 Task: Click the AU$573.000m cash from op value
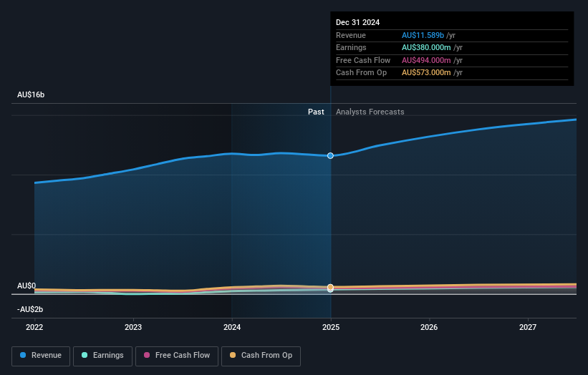426,73
